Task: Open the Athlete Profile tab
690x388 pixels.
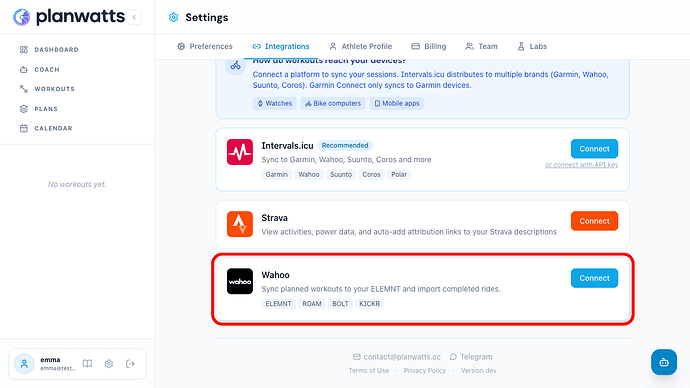Action: tap(361, 46)
